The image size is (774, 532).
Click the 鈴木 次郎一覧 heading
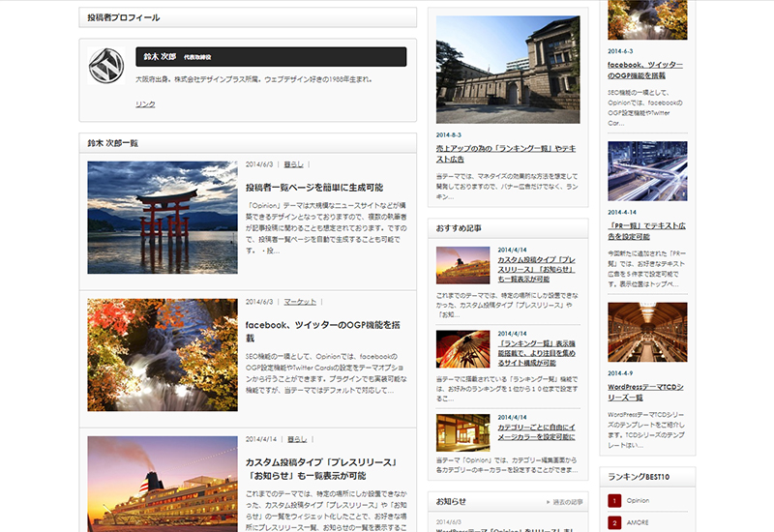tap(112, 143)
